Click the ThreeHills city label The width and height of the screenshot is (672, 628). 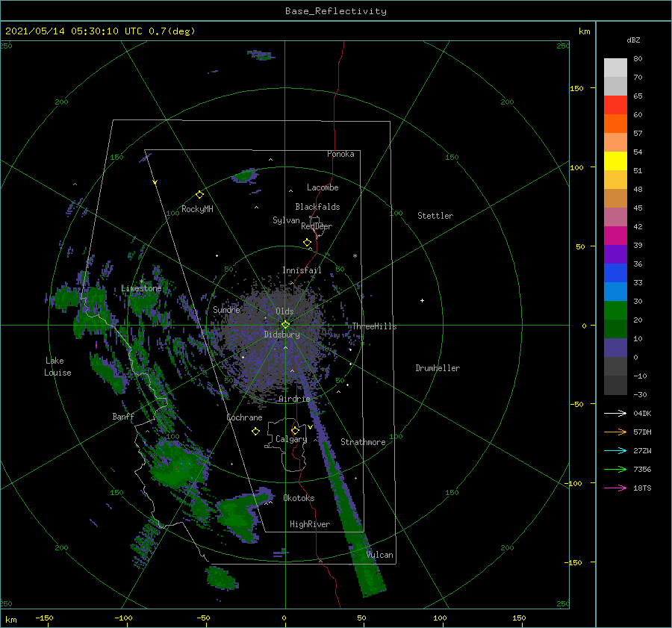coord(374,326)
